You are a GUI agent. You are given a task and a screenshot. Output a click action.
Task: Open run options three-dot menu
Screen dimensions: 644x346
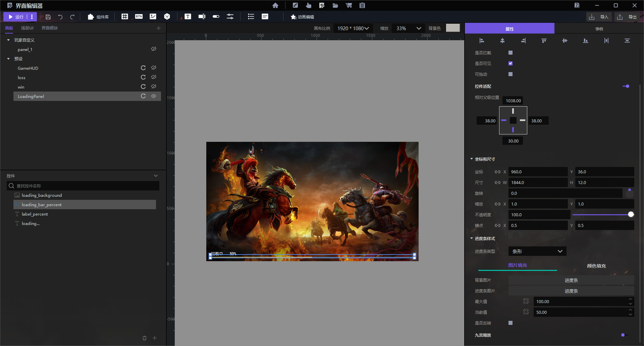coord(32,17)
